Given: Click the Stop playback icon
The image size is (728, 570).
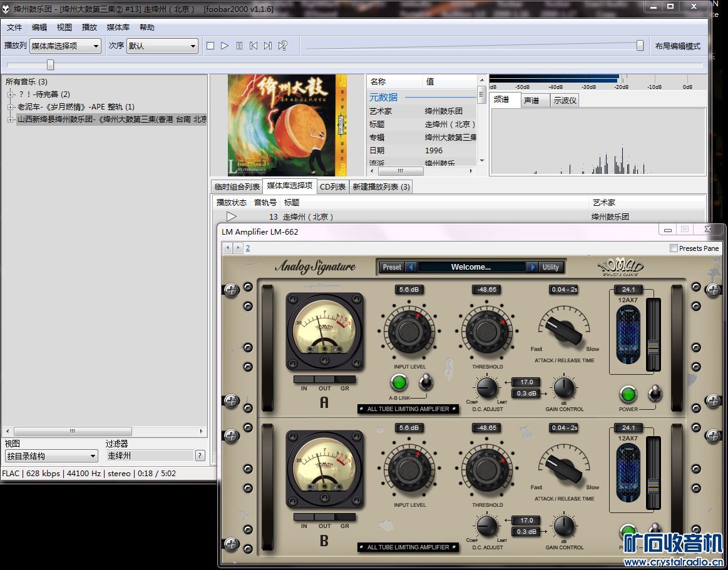Looking at the screenshot, I should coord(210,46).
